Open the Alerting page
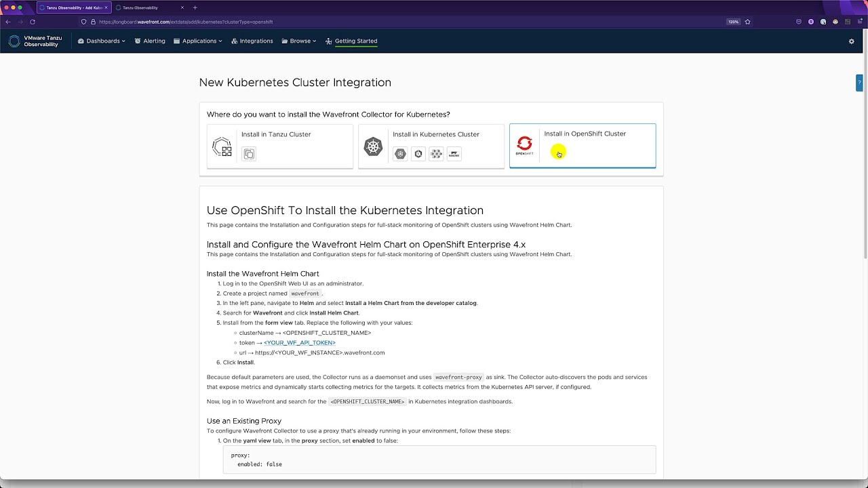The height and width of the screenshot is (488, 868). coord(150,41)
